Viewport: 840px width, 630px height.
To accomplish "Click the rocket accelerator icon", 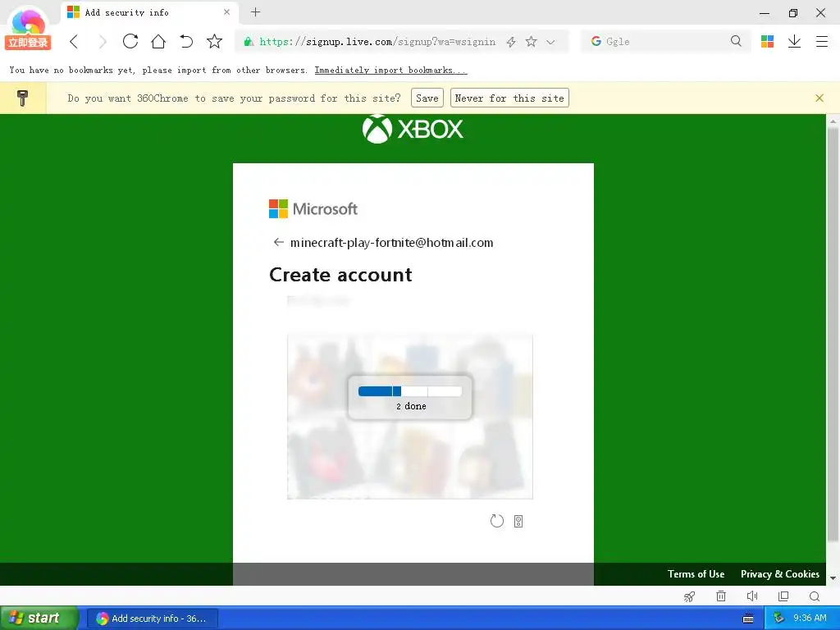I will pyautogui.click(x=689, y=596).
